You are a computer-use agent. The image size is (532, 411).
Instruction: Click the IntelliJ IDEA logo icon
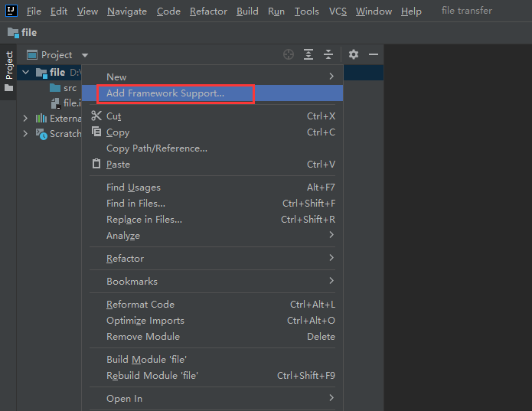[x=11, y=11]
